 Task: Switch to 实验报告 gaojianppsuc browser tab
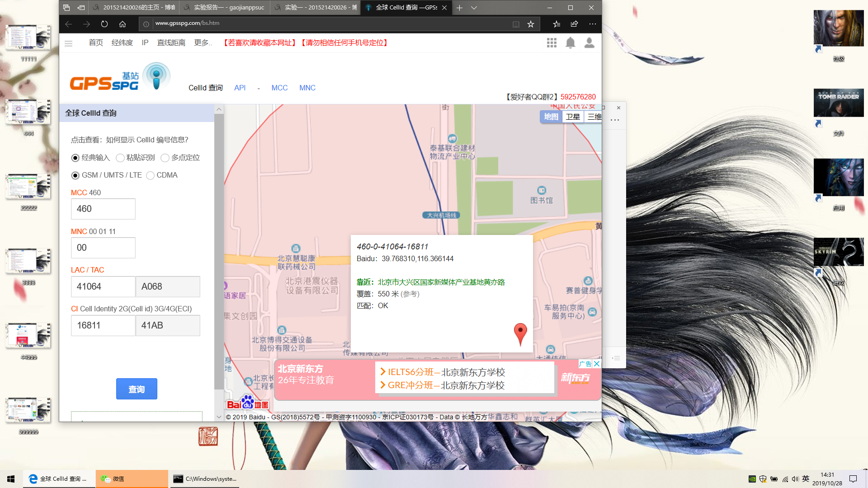pyautogui.click(x=225, y=8)
